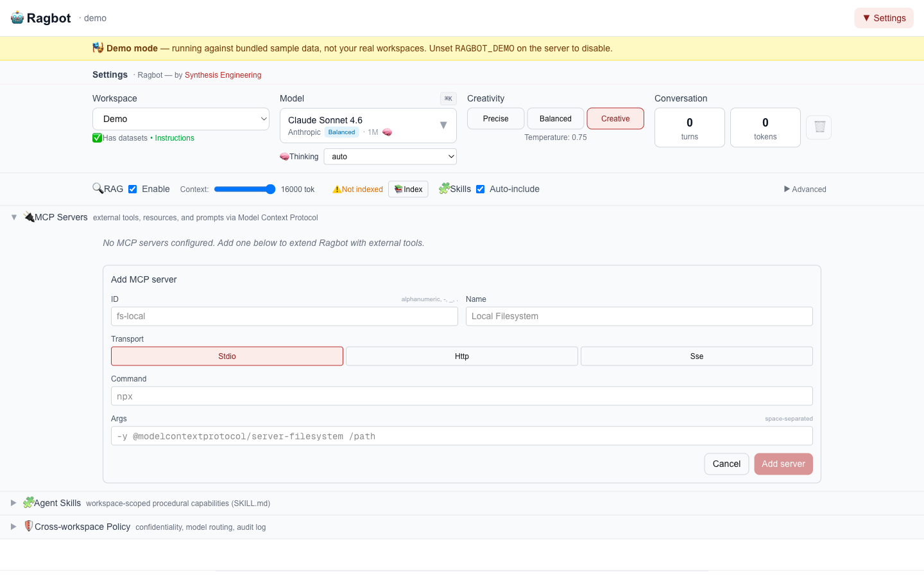This screenshot has width=924, height=578.
Task: Click the Temperature: 0.75 text
Action: (556, 137)
